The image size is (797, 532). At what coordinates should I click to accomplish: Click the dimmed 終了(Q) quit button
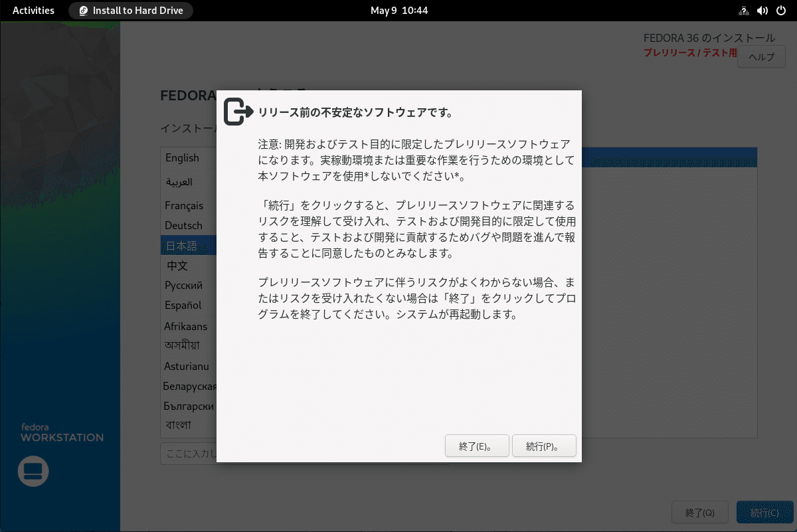(x=700, y=513)
